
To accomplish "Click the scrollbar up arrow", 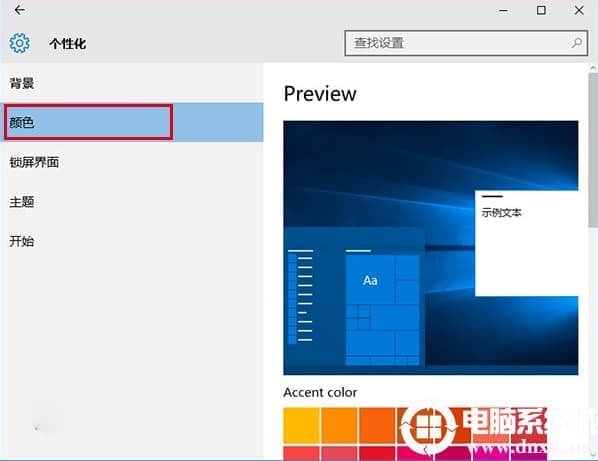I will (x=593, y=68).
